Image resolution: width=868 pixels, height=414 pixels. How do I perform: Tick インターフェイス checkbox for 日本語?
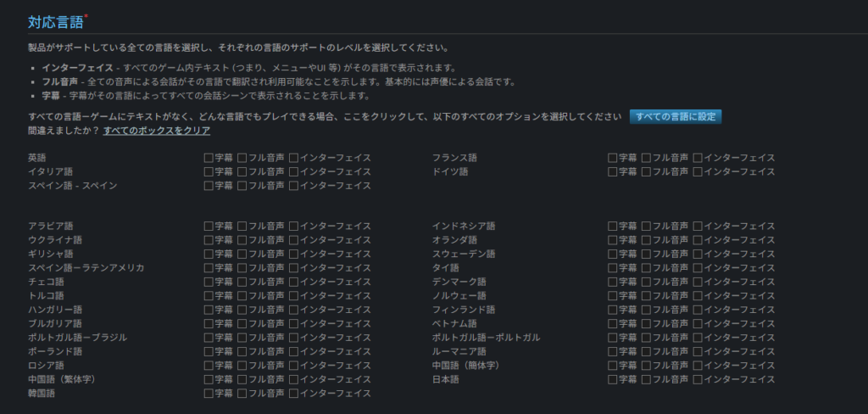(698, 379)
